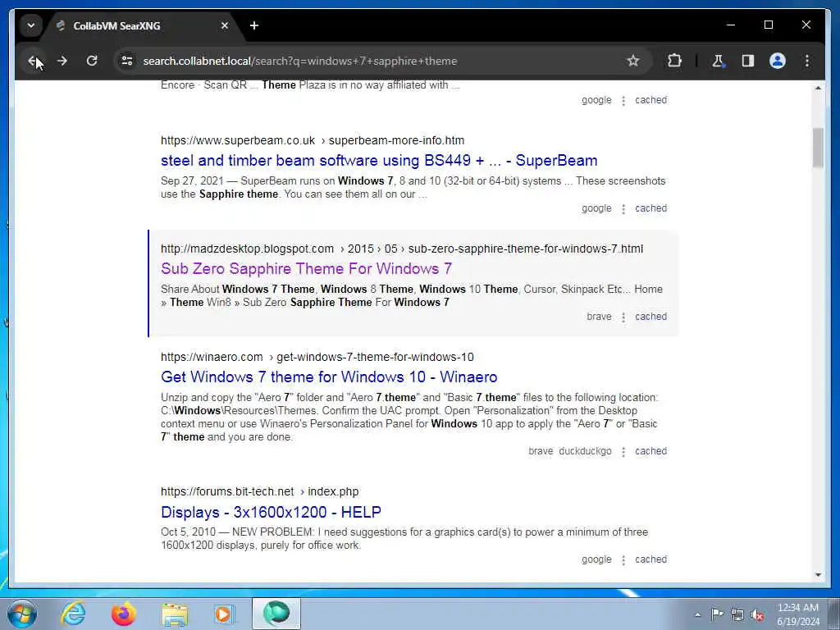Open Get Windows 7 theme for Windows 10
Image resolution: width=840 pixels, height=630 pixels.
329,377
